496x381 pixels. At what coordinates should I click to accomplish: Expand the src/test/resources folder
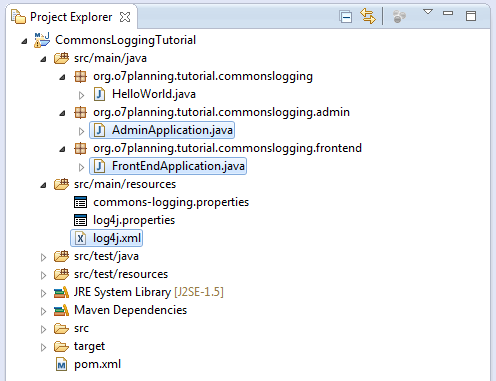pos(43,275)
